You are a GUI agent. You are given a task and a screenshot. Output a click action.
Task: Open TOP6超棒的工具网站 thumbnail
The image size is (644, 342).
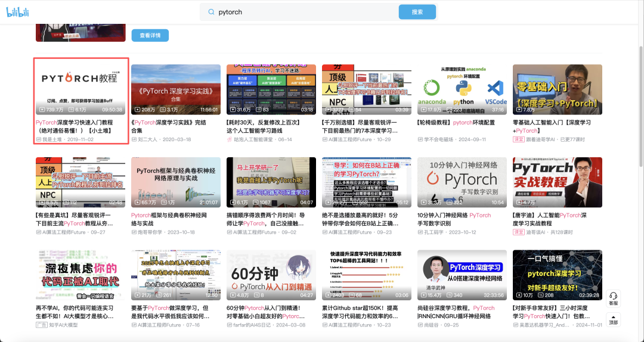367,275
